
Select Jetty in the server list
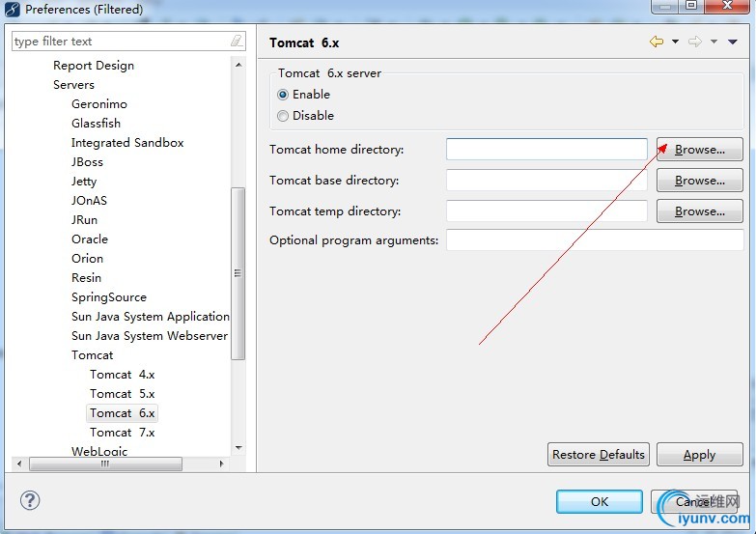(x=84, y=182)
